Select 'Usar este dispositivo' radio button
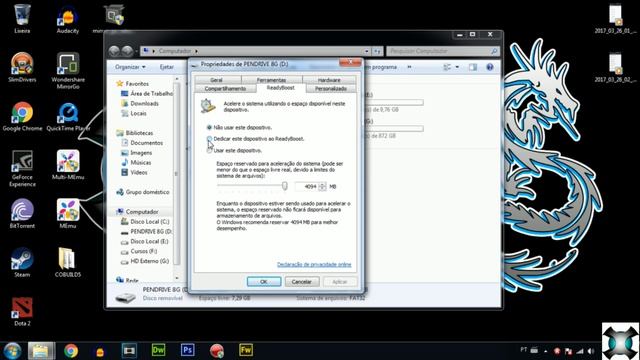 click(x=209, y=150)
